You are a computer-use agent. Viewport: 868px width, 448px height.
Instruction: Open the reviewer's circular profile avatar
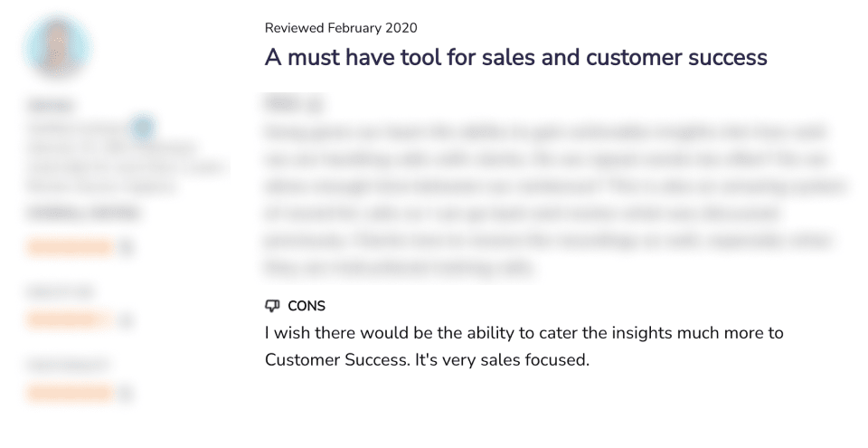tap(58, 47)
